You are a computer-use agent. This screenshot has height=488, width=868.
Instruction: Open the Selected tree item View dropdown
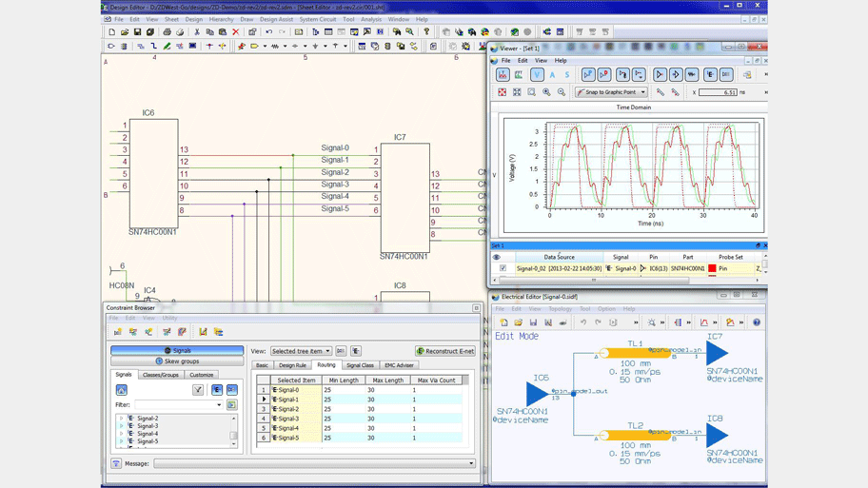[x=301, y=351]
